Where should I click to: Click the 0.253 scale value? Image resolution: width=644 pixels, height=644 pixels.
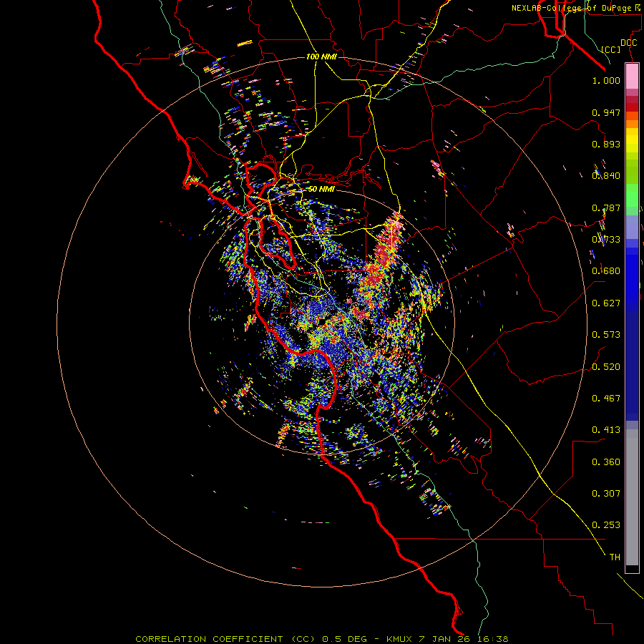click(606, 525)
